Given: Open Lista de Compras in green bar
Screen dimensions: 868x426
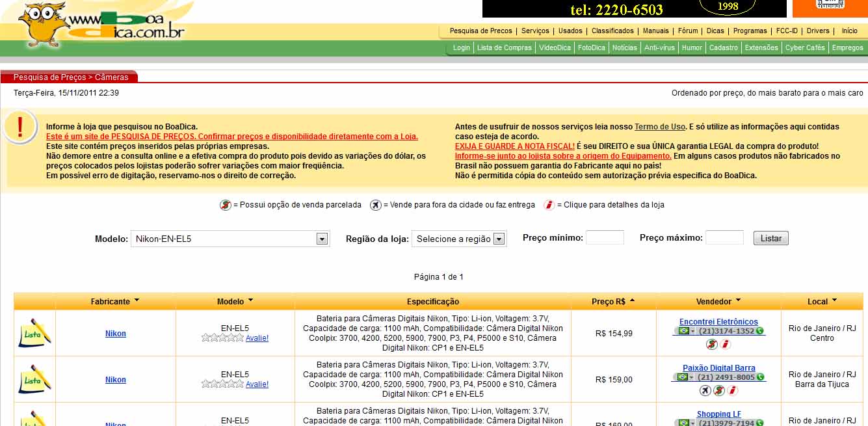Looking at the screenshot, I should coord(504,47).
